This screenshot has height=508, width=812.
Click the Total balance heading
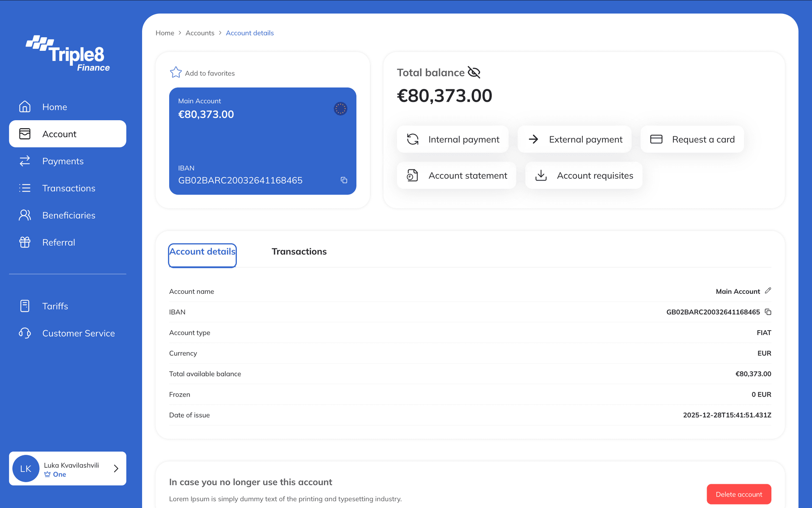coord(431,72)
